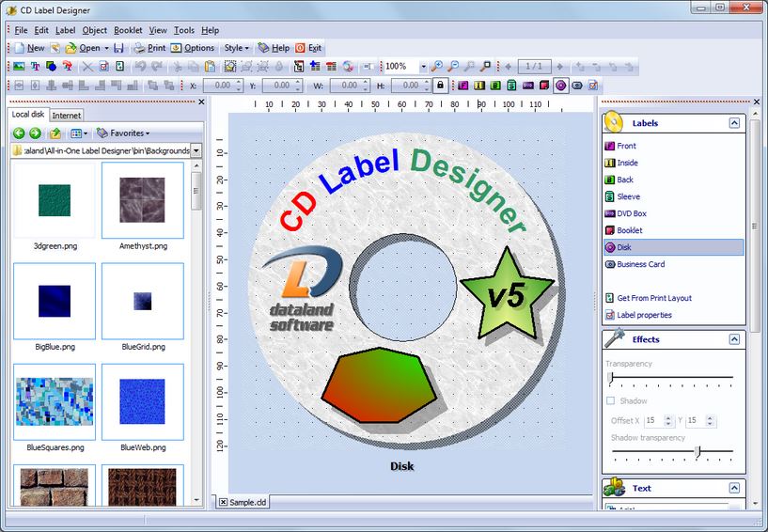Select the BigBlue.png thumbnail

[x=55, y=301]
